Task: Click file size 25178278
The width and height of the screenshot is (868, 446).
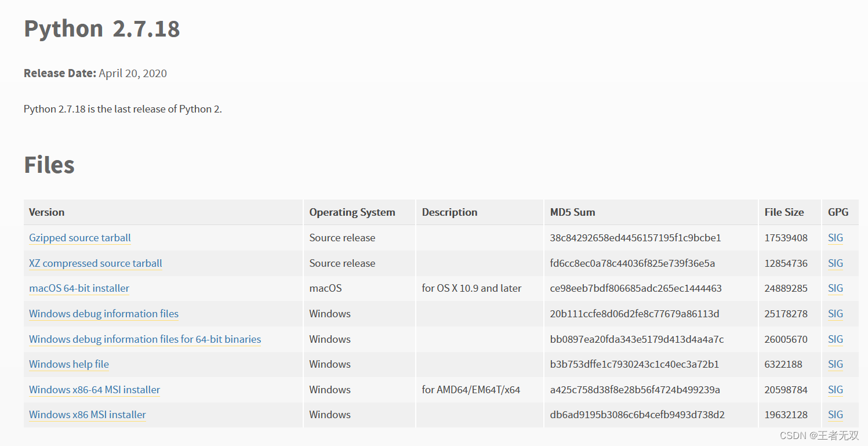Action: (x=786, y=314)
